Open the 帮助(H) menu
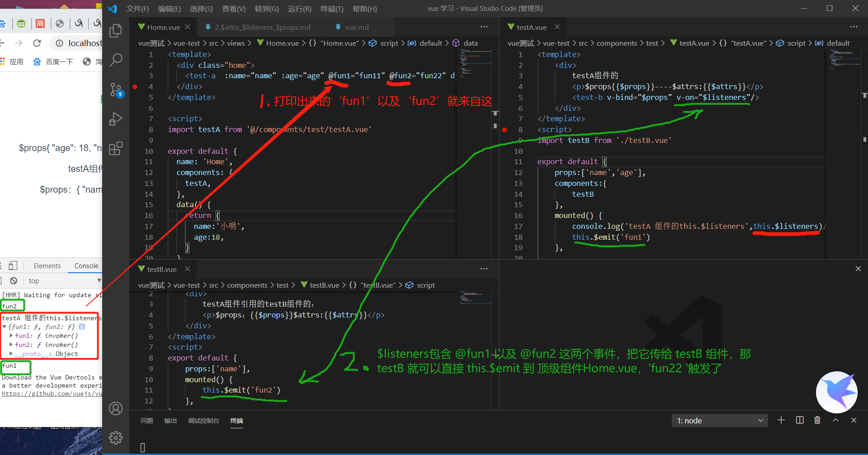Viewport: 868px width, 455px height. pyautogui.click(x=364, y=9)
